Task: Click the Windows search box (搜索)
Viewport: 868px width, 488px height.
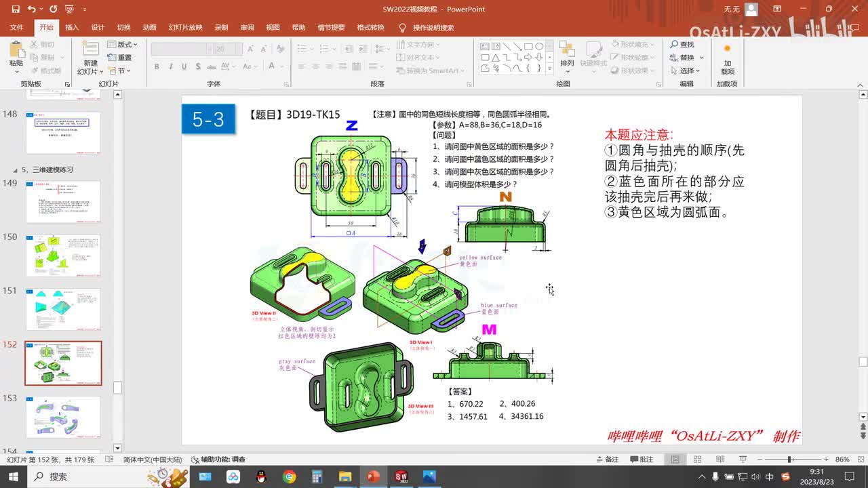Action: click(x=108, y=476)
